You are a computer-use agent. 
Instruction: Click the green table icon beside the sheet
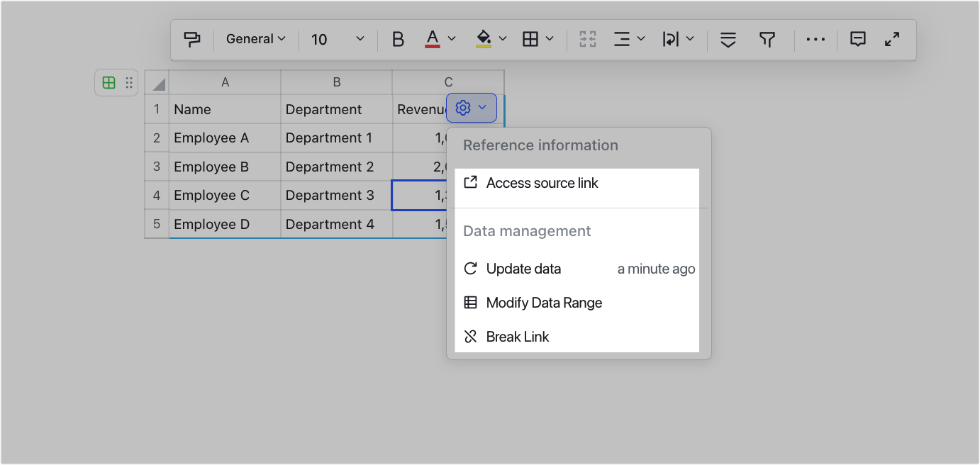pyautogui.click(x=108, y=82)
